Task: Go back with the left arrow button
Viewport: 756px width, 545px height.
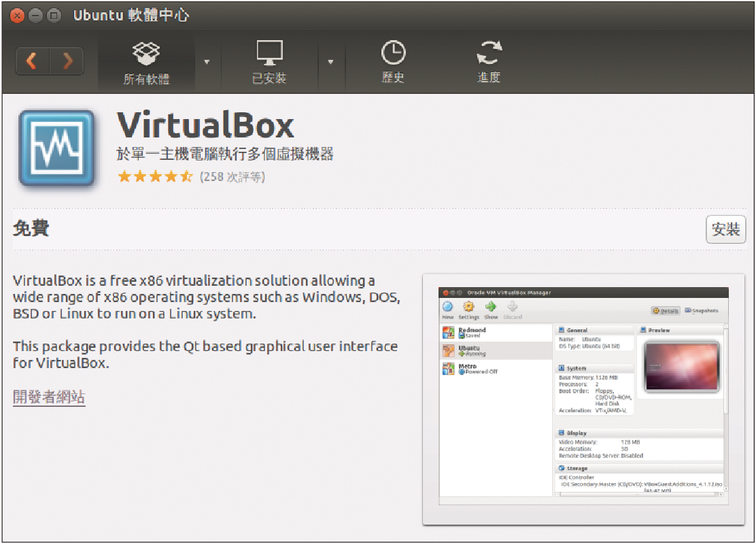Action: 33,61
